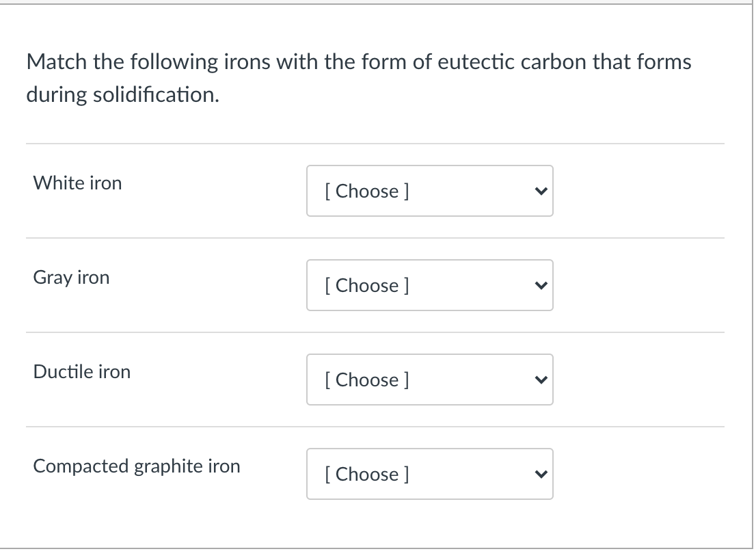Viewport: 756px width, 558px height.
Task: Select the Gray iron row label
Action: pos(71,277)
